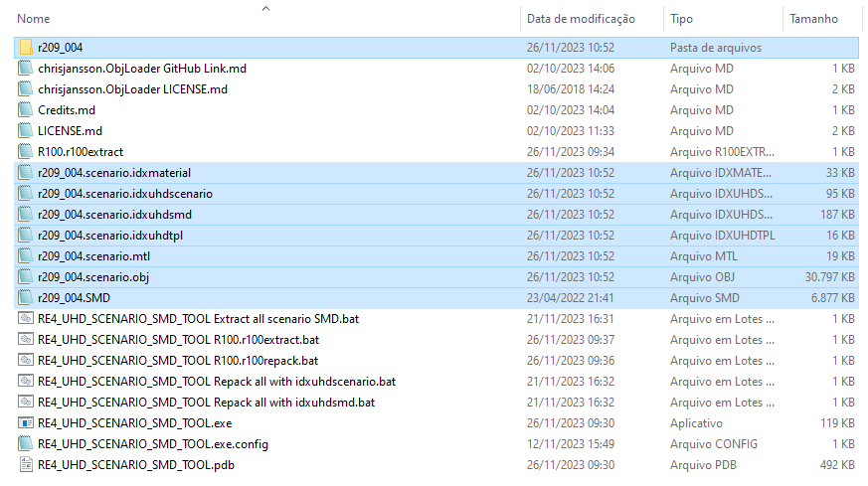Click icon of r209_004.SMD file
The width and height of the screenshot is (868, 486).
[x=26, y=298]
